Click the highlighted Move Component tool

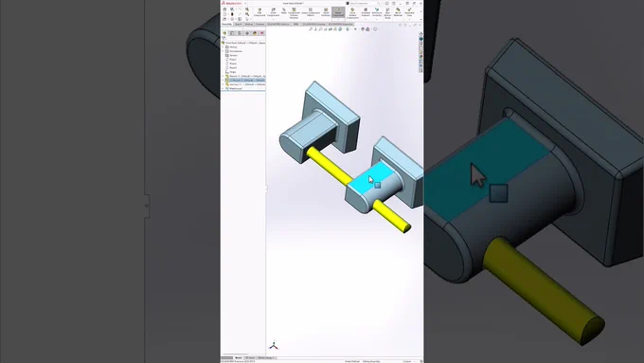pos(338,12)
